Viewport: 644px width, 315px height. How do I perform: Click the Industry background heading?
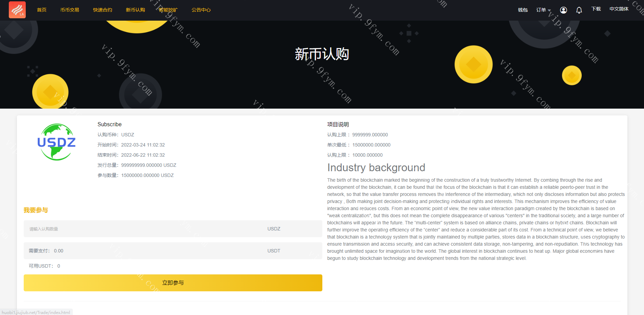coord(376,167)
